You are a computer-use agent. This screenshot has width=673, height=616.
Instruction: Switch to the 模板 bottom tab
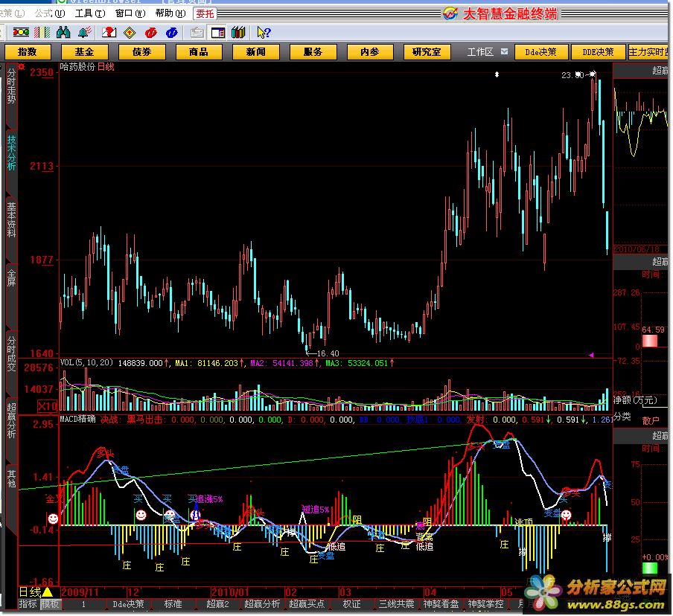pos(50,604)
